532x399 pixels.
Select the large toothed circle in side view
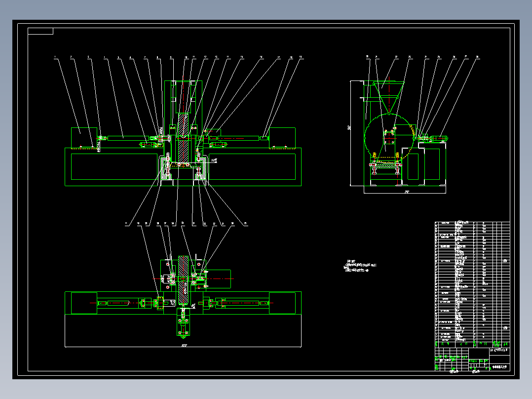tap(389, 140)
